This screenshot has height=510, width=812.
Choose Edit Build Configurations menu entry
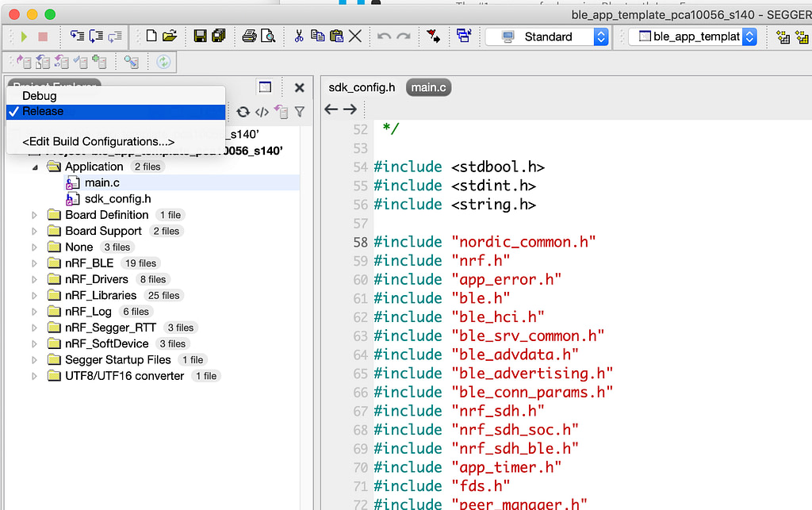tap(98, 142)
